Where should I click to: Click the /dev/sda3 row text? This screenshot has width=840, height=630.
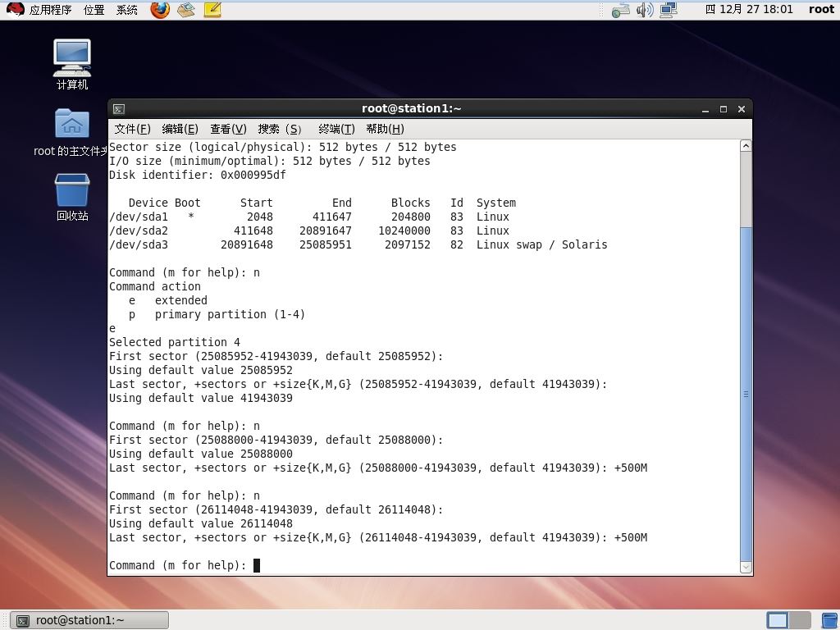(x=358, y=244)
